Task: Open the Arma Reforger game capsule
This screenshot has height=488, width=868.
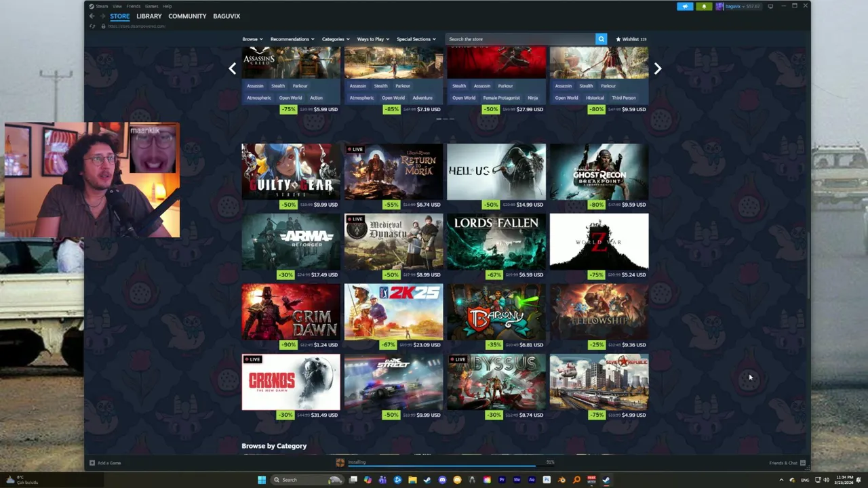Action: [x=291, y=242]
